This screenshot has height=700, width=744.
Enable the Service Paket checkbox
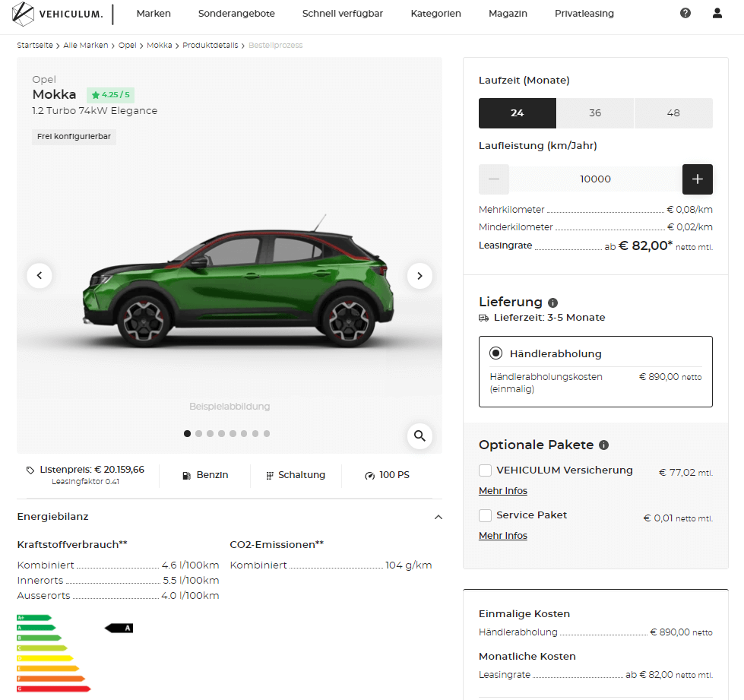point(485,515)
